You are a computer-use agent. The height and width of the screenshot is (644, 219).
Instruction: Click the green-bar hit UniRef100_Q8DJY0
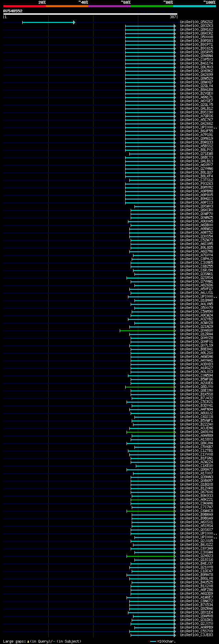pyautogui.click(x=196, y=387)
